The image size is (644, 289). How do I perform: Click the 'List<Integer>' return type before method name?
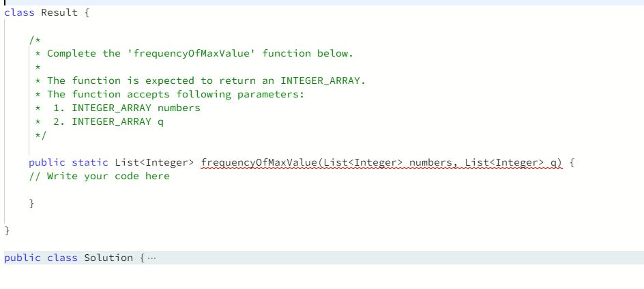154,162
